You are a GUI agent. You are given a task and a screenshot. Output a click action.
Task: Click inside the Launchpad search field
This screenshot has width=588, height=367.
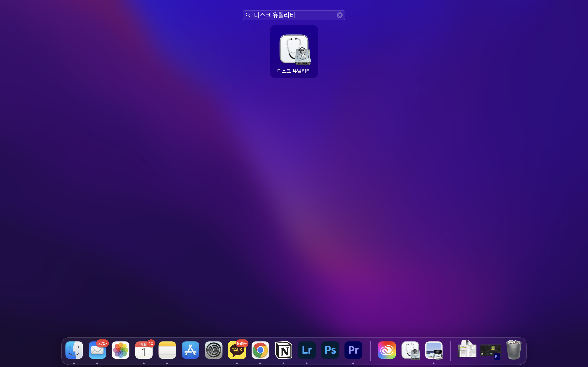click(292, 15)
